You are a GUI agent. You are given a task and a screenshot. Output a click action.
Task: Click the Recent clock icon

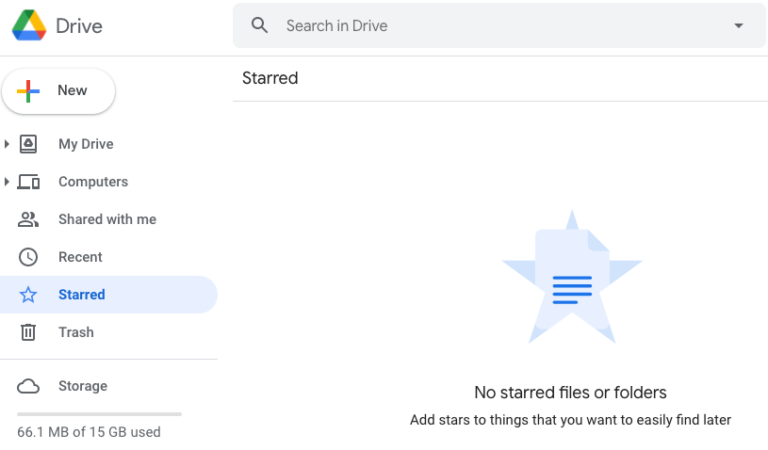[x=29, y=257]
